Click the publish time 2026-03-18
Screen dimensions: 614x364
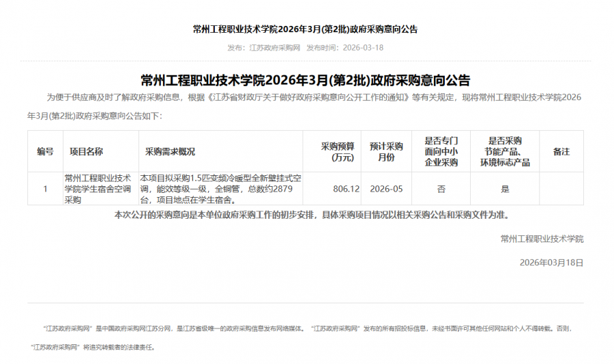(x=362, y=48)
